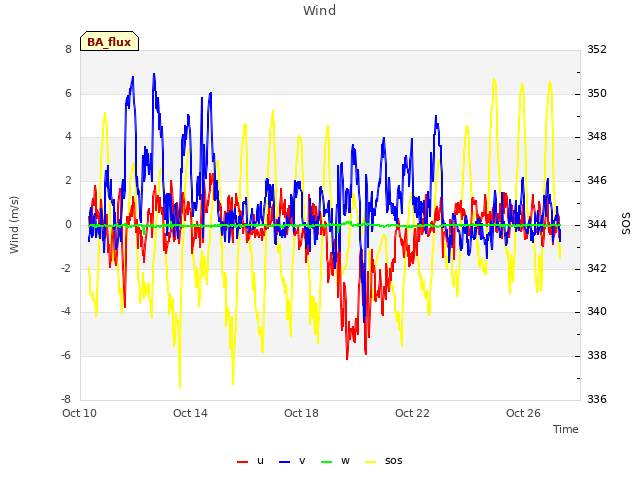Click the left axis value '4'
The image size is (640, 480).
pos(68,136)
